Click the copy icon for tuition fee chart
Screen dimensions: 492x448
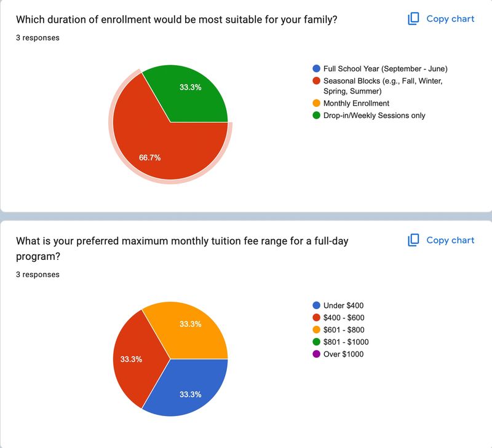click(413, 240)
